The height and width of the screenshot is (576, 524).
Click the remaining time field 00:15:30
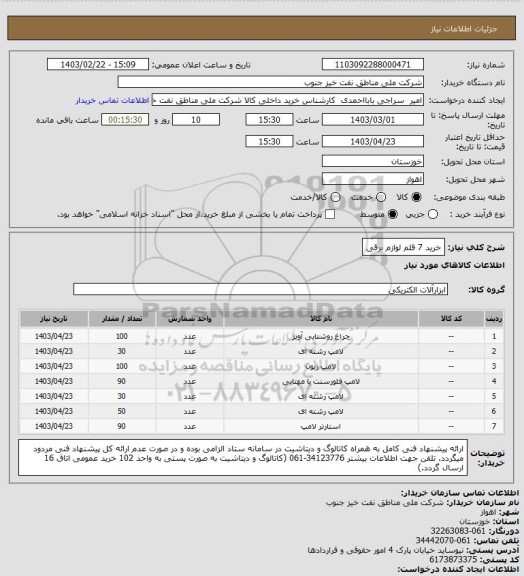tap(125, 120)
